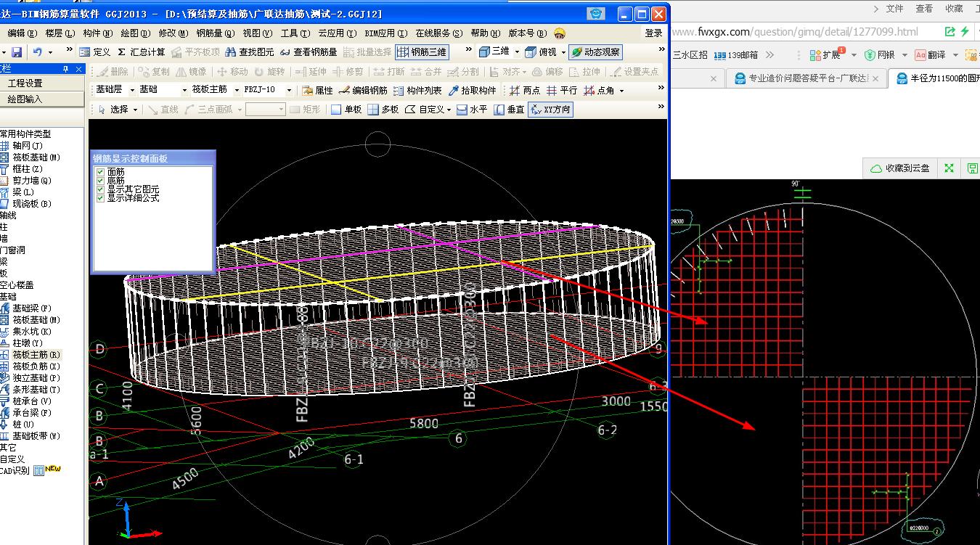Open 定义 (Define) tool
Screen dimensions: 980x545
(95, 52)
